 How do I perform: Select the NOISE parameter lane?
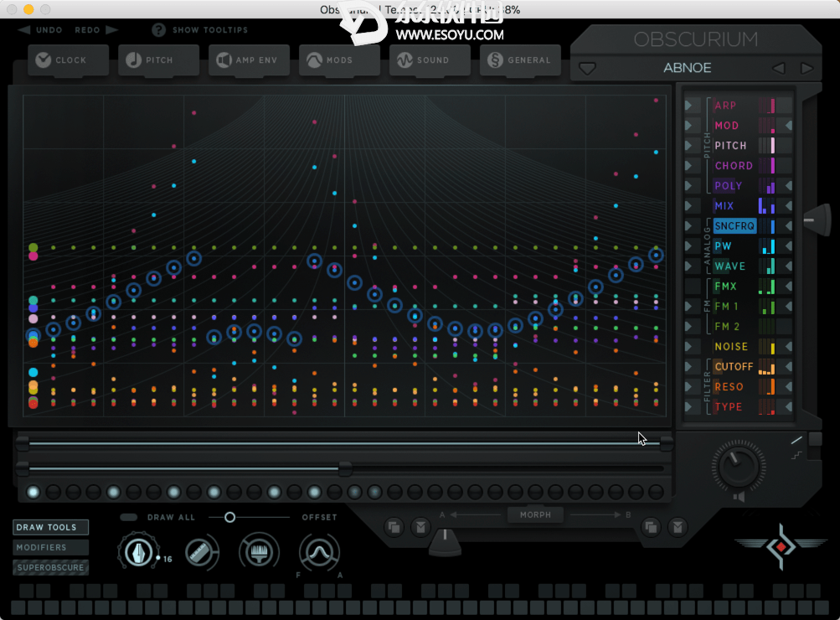[731, 347]
